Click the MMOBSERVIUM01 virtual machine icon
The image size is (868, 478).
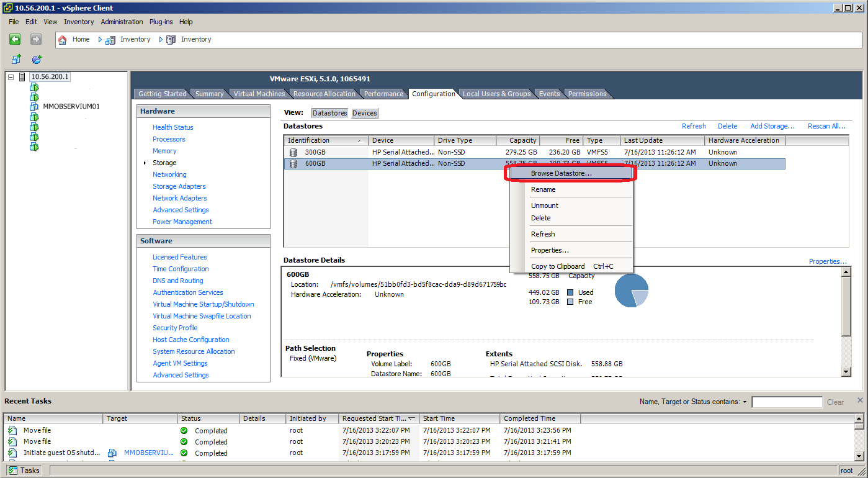coord(34,107)
